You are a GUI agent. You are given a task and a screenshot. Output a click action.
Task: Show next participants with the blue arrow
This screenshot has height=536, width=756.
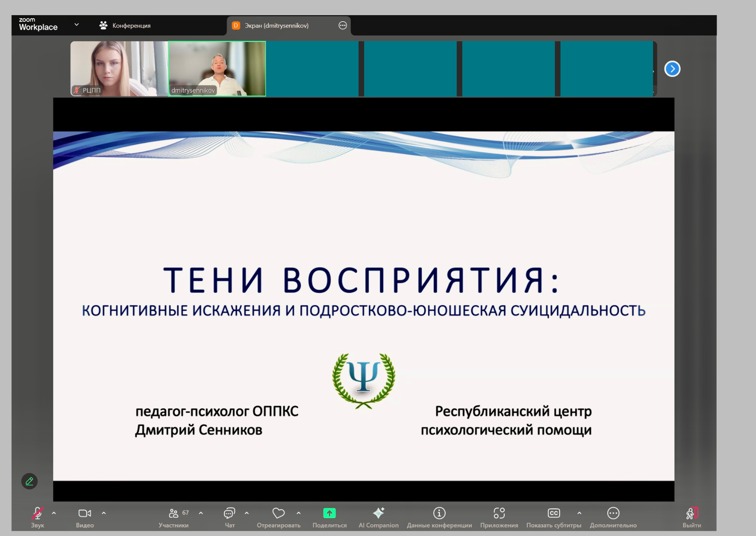[672, 69]
